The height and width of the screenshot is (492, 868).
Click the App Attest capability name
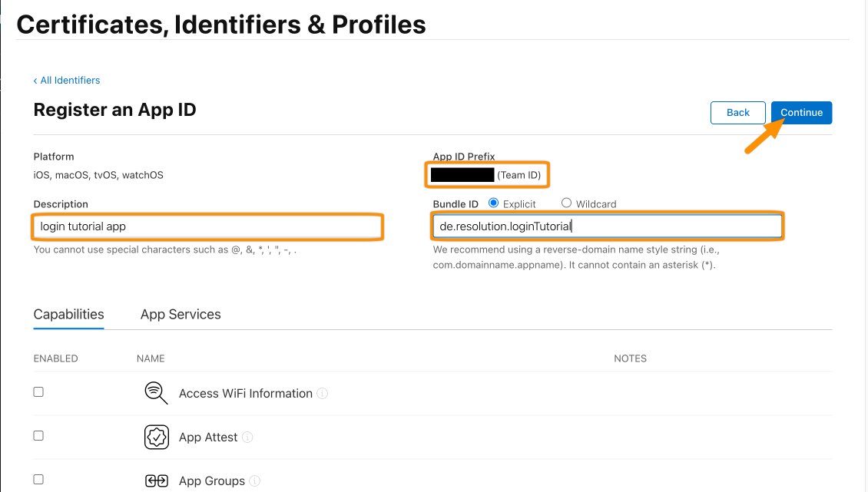pyautogui.click(x=208, y=438)
